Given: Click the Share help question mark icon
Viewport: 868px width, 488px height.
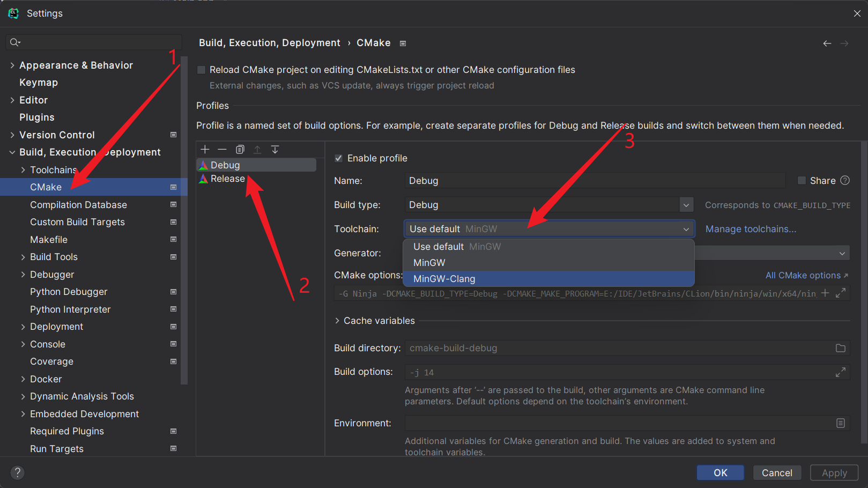Looking at the screenshot, I should pos(845,181).
